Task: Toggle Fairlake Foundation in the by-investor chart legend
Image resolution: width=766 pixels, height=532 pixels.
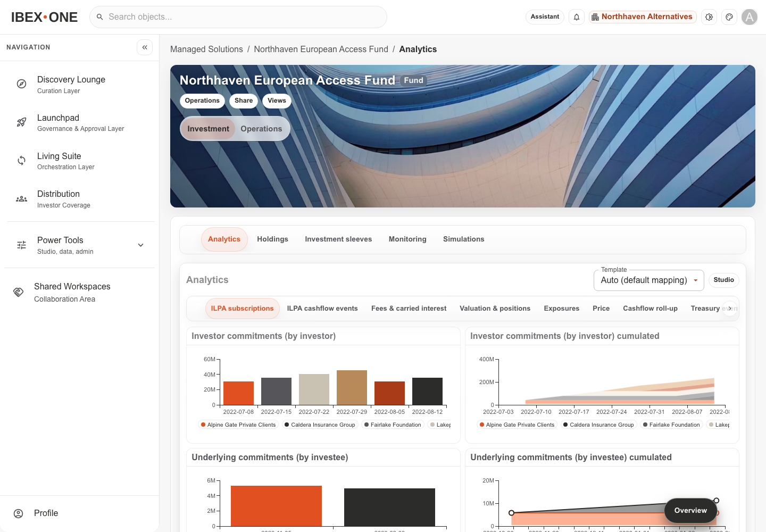Action: click(393, 425)
